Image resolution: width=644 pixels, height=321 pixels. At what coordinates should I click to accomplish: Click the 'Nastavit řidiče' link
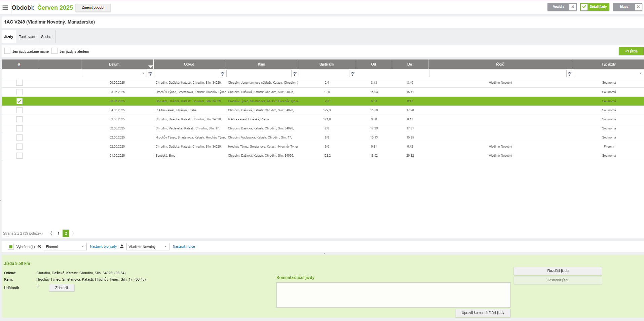coord(184,246)
